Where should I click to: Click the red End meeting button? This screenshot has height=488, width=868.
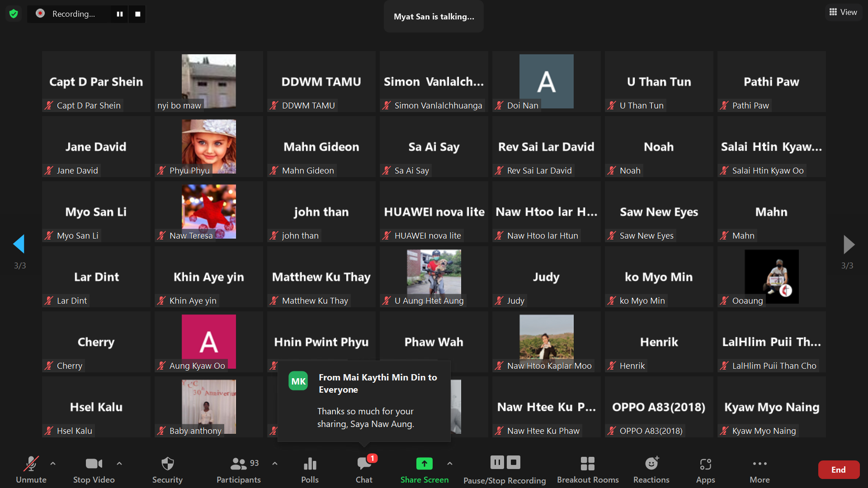tap(838, 470)
